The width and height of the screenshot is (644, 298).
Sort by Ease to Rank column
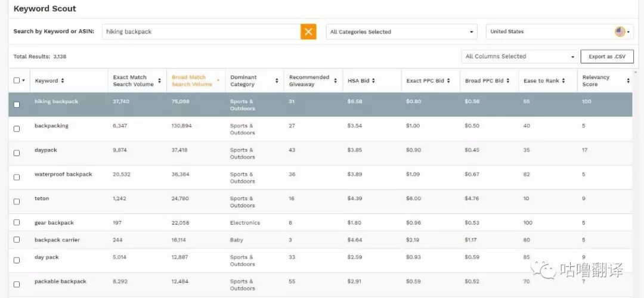click(x=563, y=81)
